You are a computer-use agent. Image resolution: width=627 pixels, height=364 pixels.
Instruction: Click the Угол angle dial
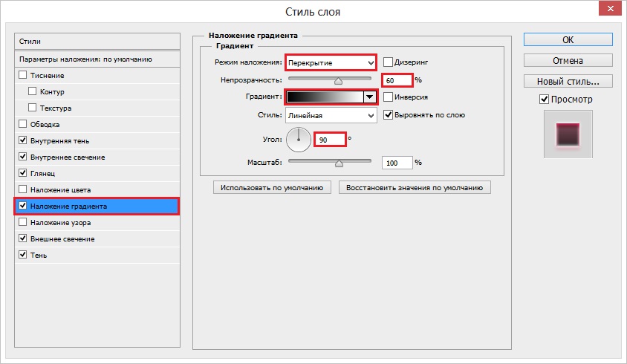(299, 140)
